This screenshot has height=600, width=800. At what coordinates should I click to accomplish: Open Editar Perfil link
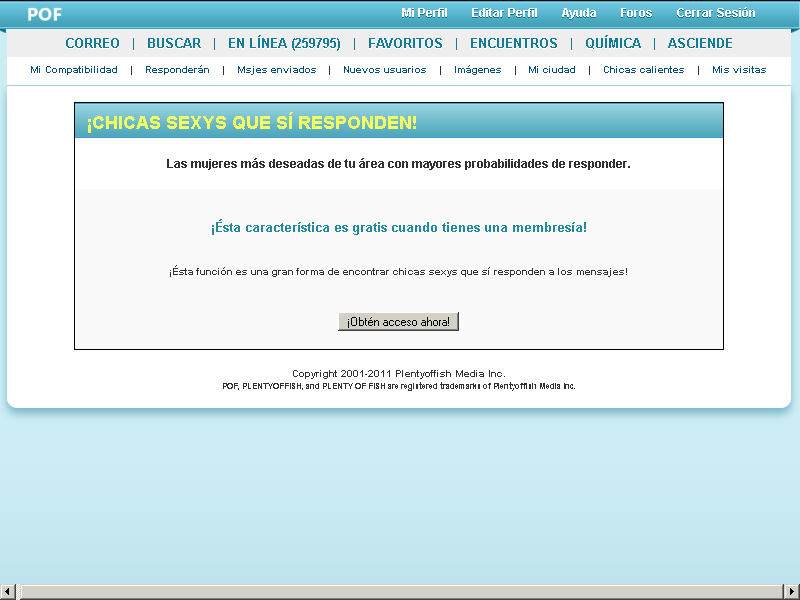(504, 13)
